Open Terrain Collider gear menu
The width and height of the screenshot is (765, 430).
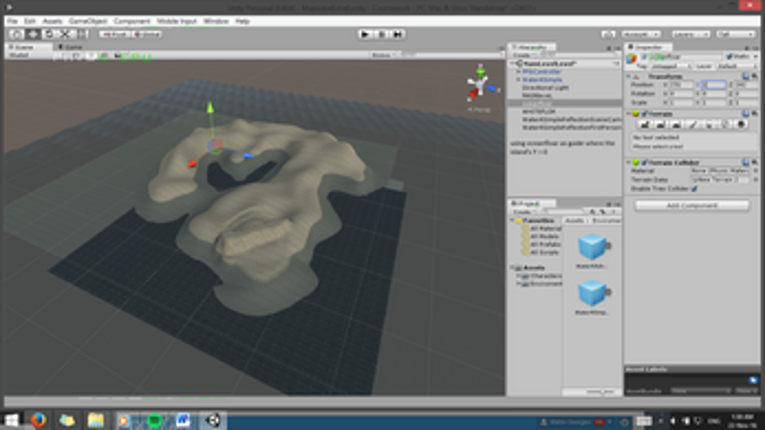point(754,163)
